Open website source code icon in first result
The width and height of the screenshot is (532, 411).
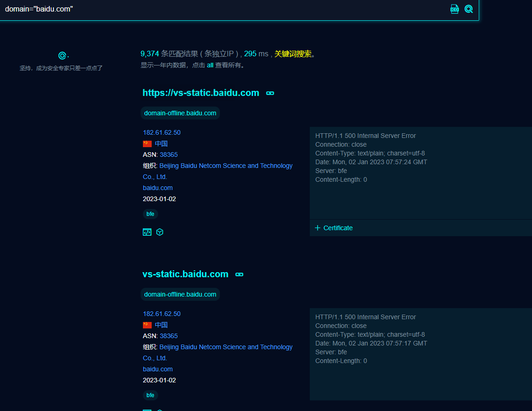click(147, 232)
